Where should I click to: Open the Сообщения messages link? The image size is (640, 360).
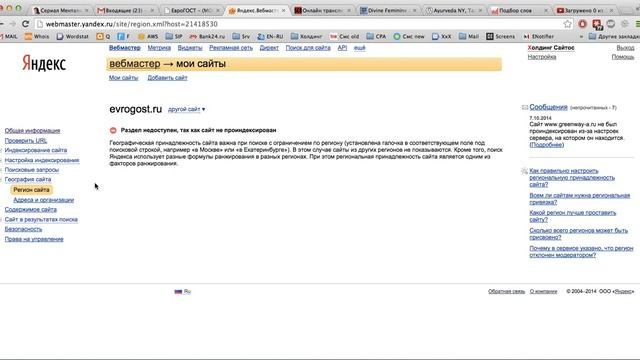coord(548,107)
